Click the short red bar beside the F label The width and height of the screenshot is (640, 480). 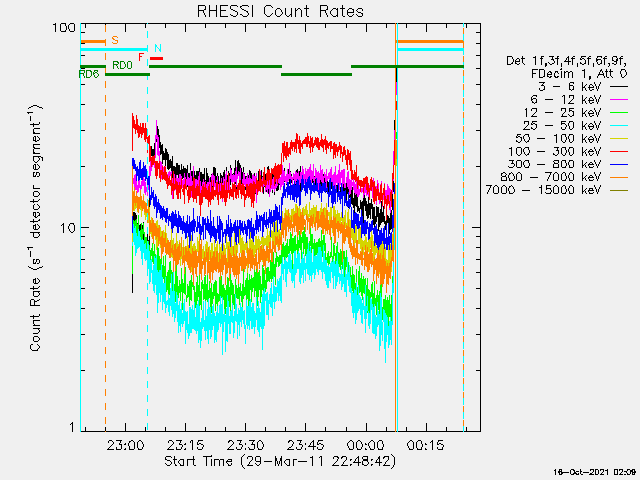point(157,58)
